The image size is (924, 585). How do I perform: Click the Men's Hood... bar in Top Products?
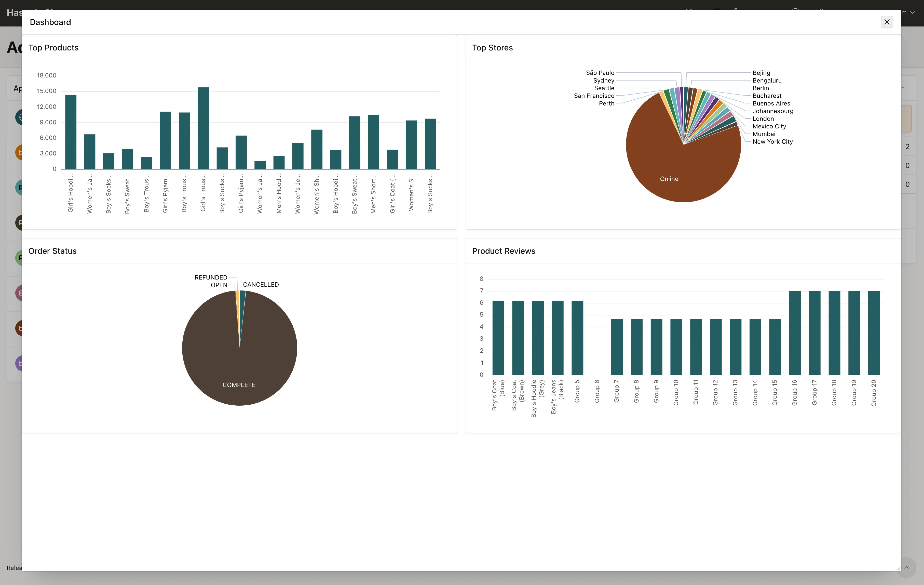[279, 162]
